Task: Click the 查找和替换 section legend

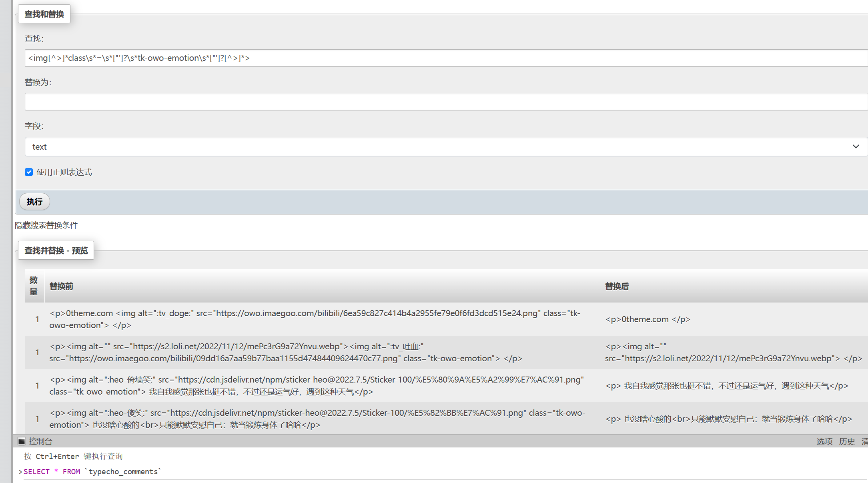Action: [x=44, y=14]
